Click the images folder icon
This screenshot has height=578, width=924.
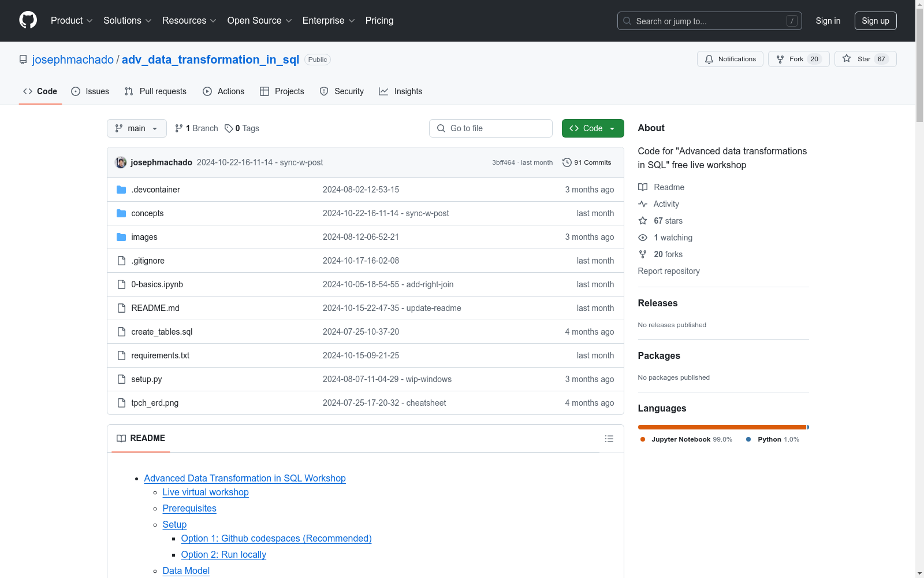121,237
